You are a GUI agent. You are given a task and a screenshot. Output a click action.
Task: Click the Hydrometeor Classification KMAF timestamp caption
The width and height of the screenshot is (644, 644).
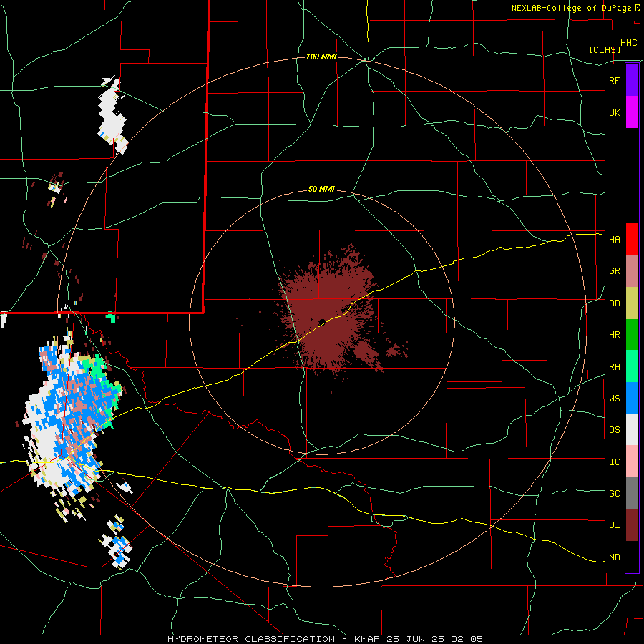tap(325, 639)
